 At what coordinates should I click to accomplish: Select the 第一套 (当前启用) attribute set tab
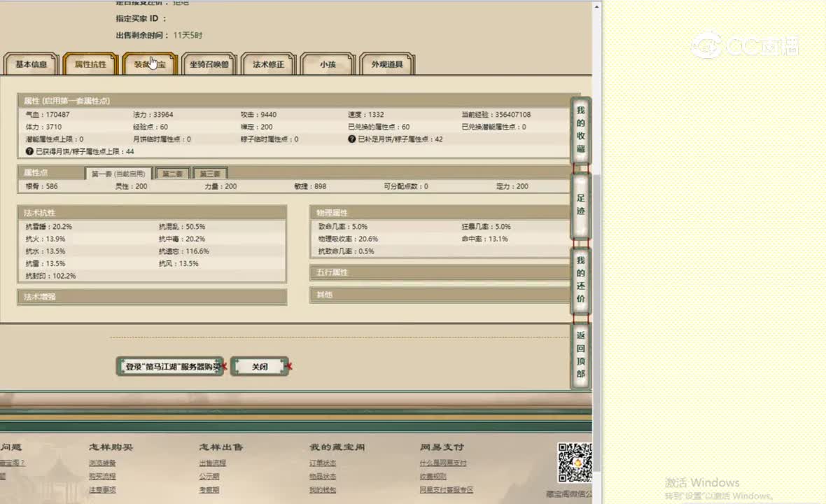click(118, 174)
